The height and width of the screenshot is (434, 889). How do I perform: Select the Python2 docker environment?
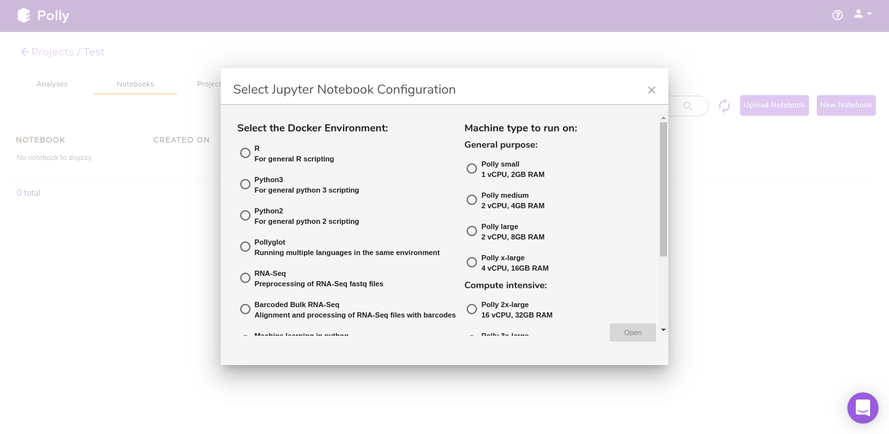tap(245, 216)
